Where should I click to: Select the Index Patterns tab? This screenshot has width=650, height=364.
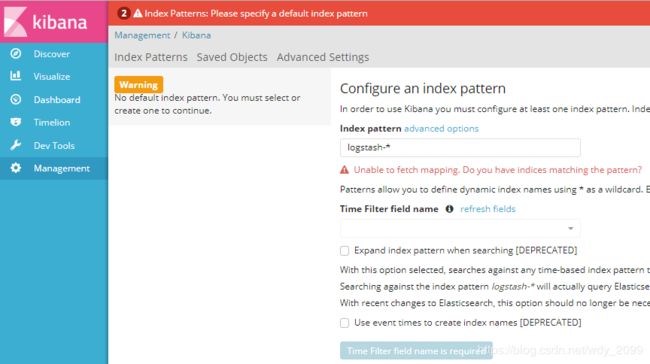[x=151, y=57]
